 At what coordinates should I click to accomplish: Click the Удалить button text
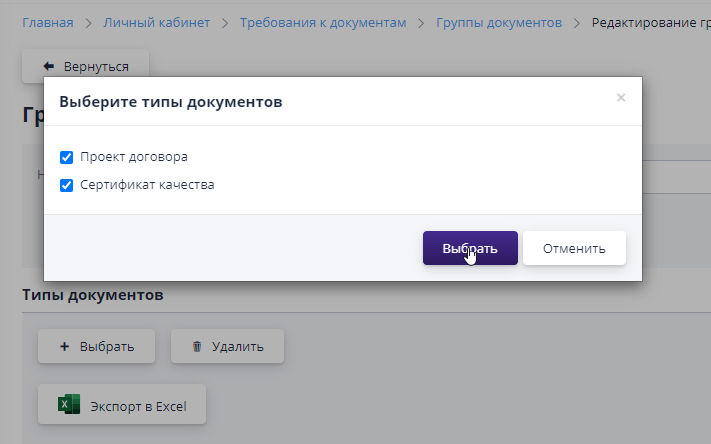tap(238, 347)
